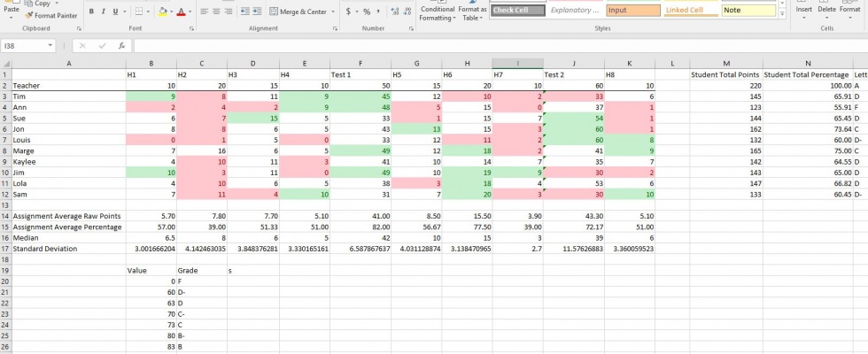The width and height of the screenshot is (868, 354).
Task: Toggle italic formatting
Action: click(104, 12)
